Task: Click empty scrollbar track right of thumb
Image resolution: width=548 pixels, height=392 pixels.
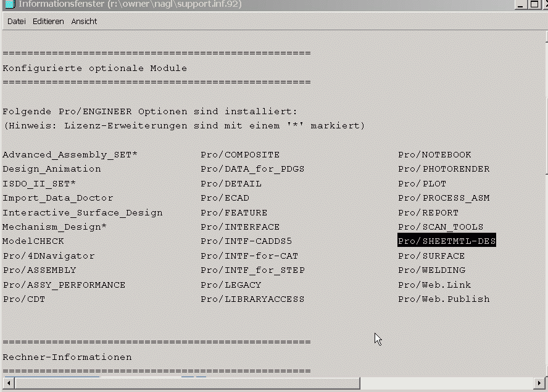Action: coord(447,383)
